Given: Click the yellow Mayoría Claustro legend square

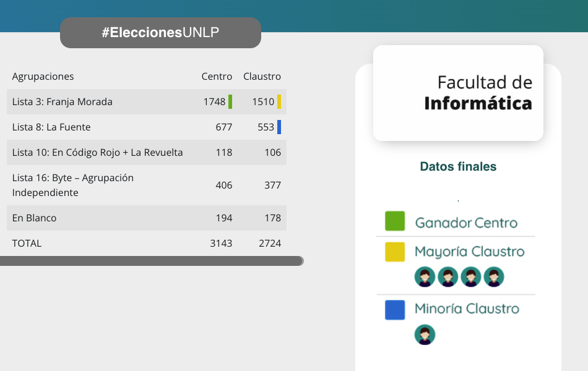Looking at the screenshot, I should pos(395,252).
